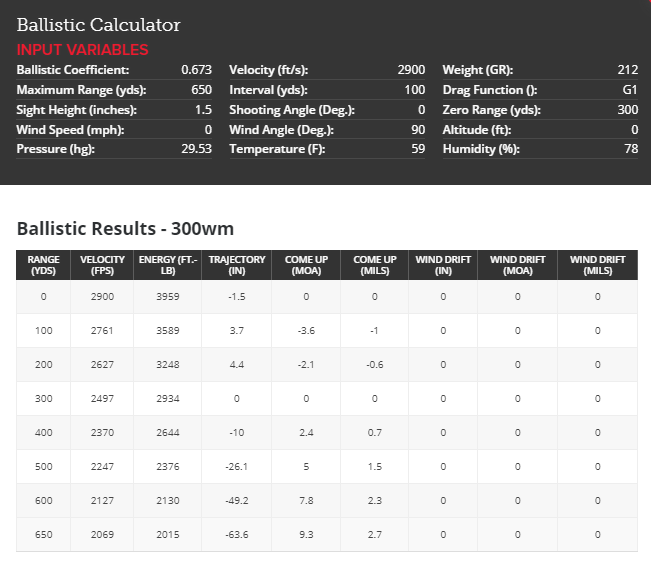Click the Range (YDS) column header
The width and height of the screenshot is (651, 562).
click(x=44, y=265)
